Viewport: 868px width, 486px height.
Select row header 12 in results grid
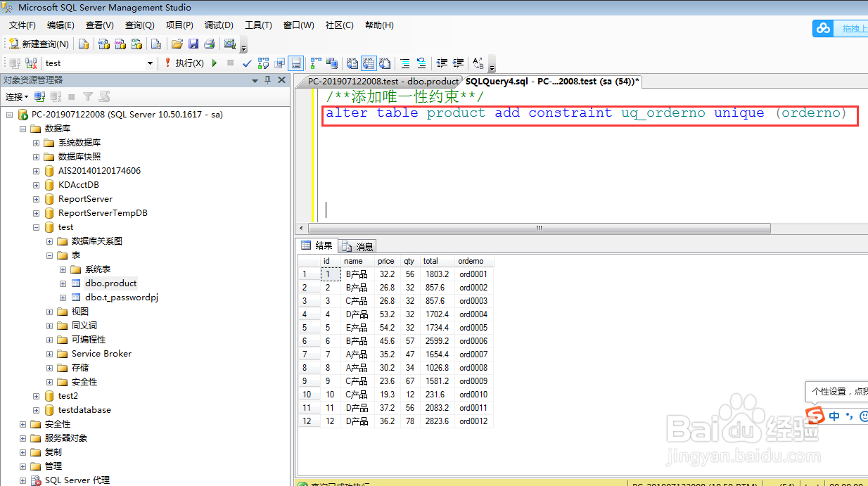pos(309,421)
